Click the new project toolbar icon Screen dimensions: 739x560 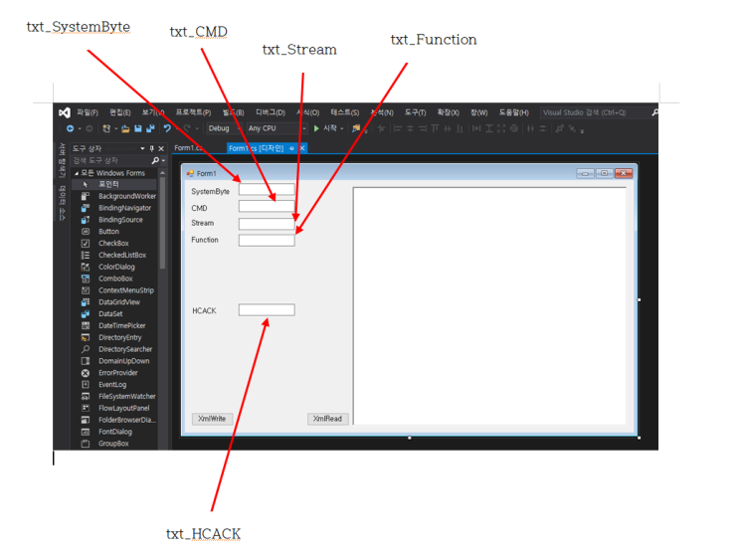click(106, 128)
